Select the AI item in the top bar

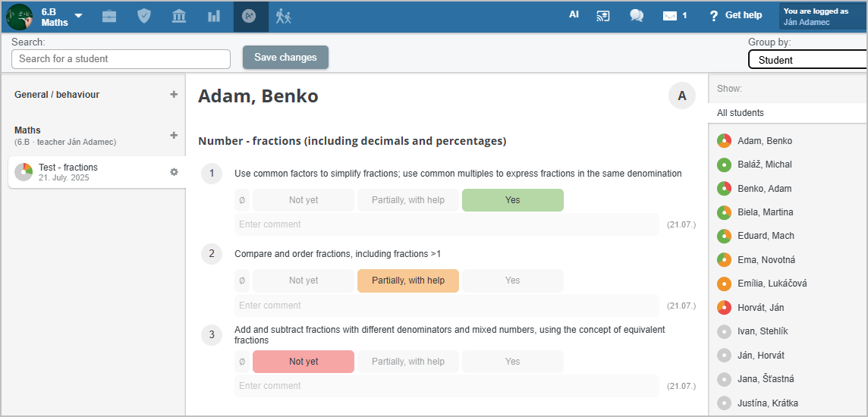click(x=574, y=15)
